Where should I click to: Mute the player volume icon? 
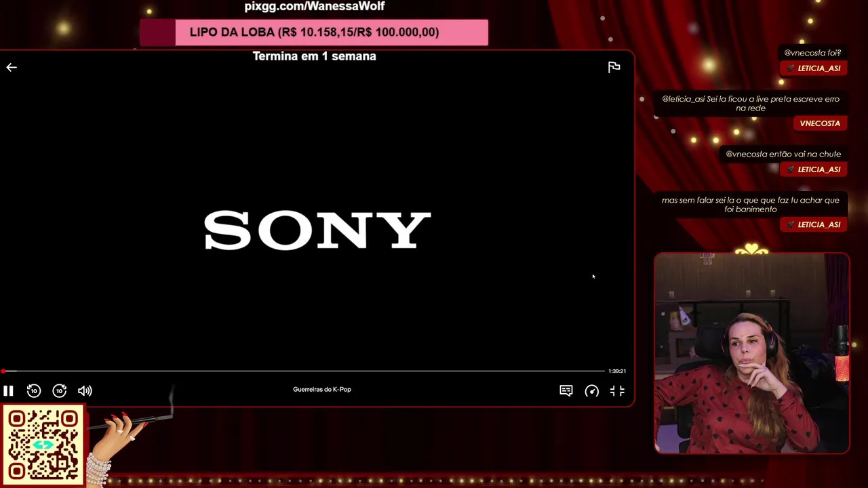[x=85, y=390]
